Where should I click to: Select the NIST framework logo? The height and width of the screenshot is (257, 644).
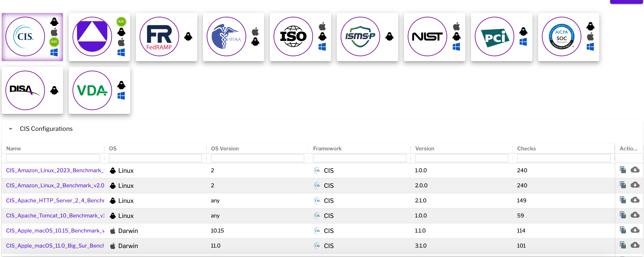point(427,36)
